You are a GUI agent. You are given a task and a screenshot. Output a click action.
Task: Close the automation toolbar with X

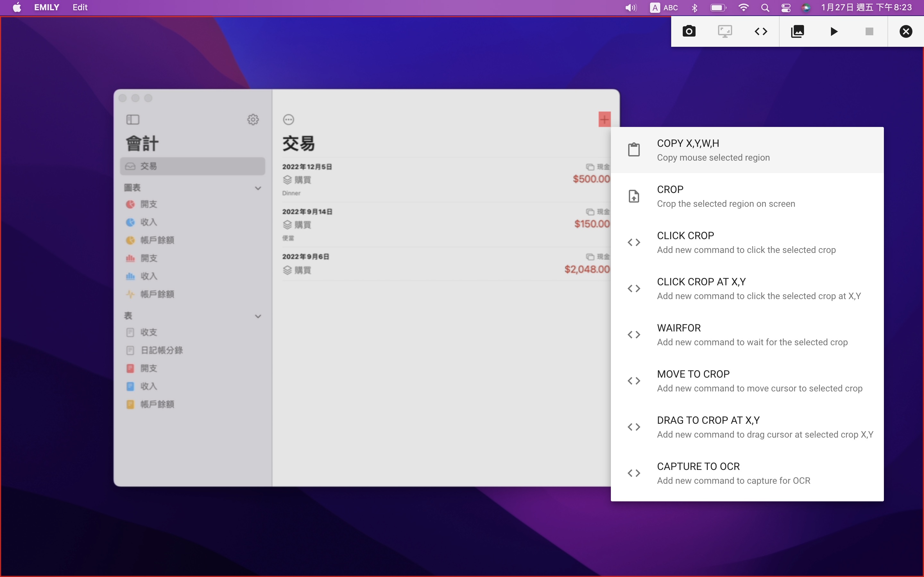pos(906,31)
